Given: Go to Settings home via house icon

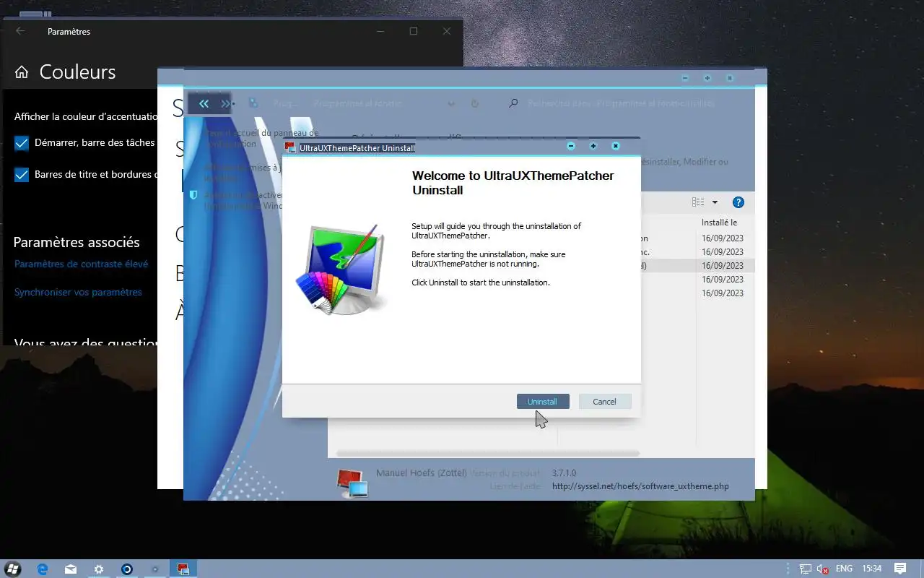Looking at the screenshot, I should 22,72.
